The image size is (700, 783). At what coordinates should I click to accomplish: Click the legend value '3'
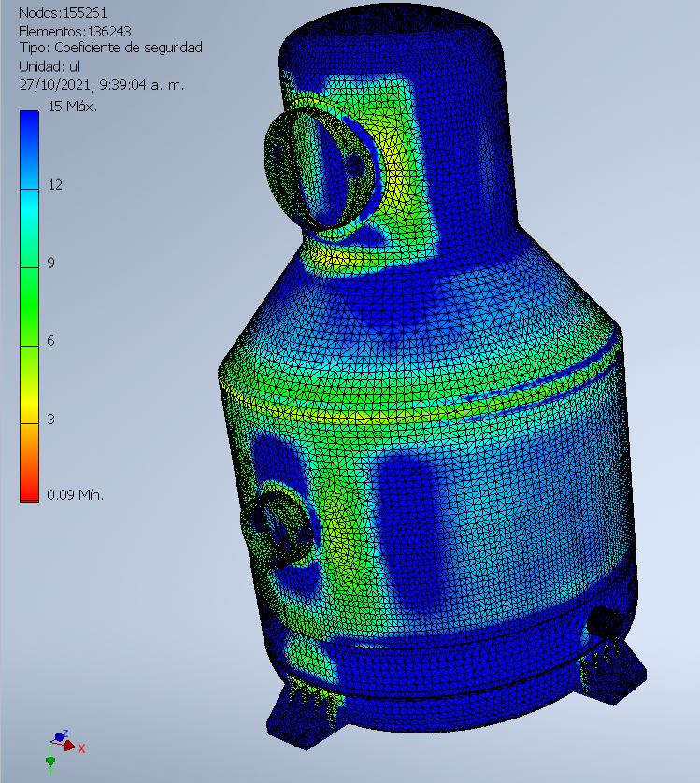coord(50,419)
